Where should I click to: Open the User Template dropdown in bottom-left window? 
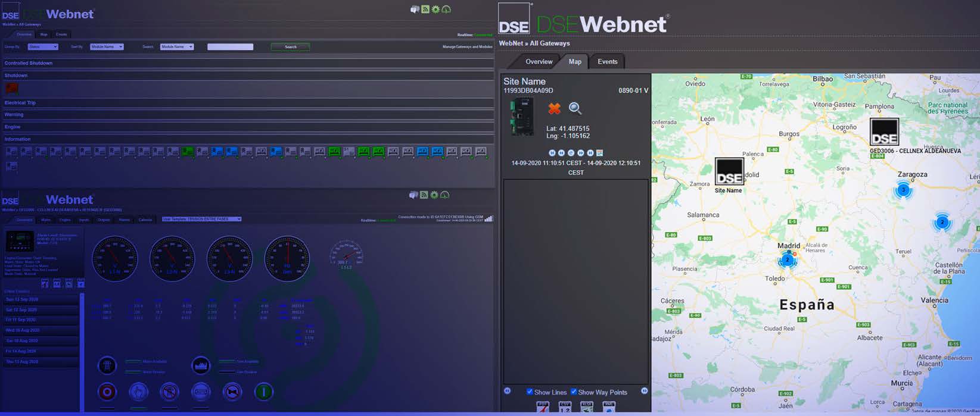tap(202, 219)
